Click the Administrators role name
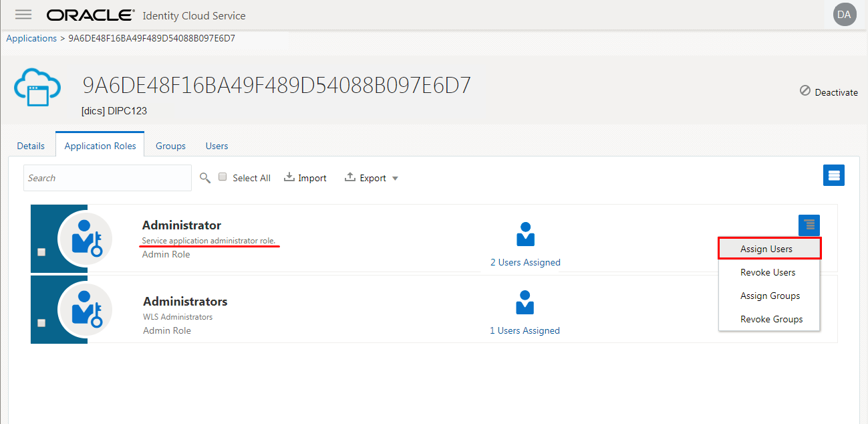The height and width of the screenshot is (424, 868). coord(185,302)
